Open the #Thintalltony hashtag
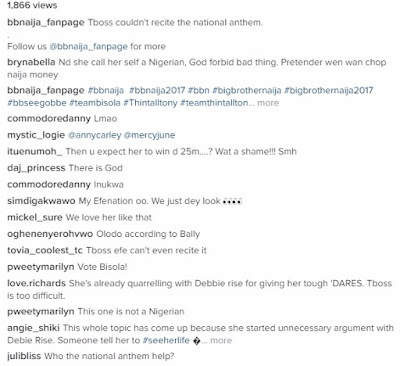Screen dimensions: 400x366 [x=150, y=103]
